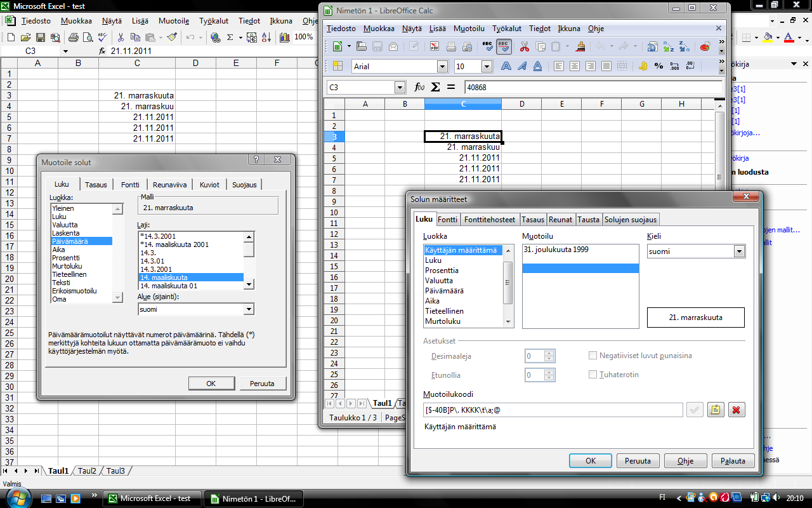Screen dimensions: 812x508
Task: Open Excel Font Color dropdown arrow
Action: pos(801,37)
